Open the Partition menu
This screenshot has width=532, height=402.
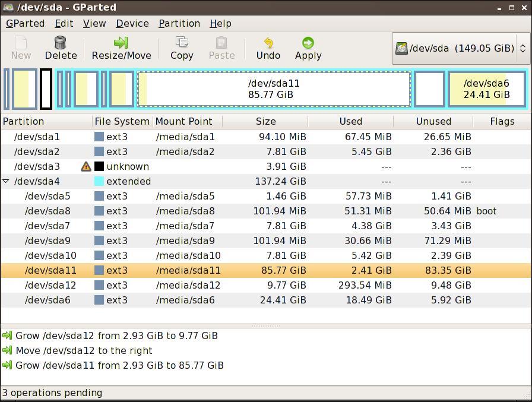coord(179,23)
